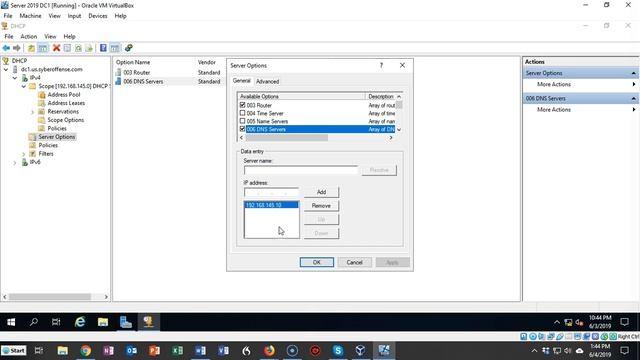The width and height of the screenshot is (640, 360).
Task: Switch to the Advanced tab
Action: [267, 81]
